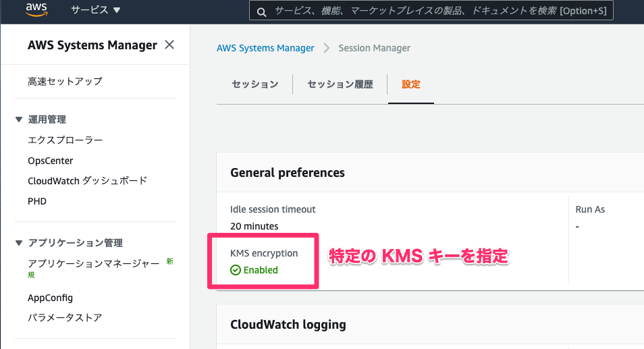Open エクスプローラー in the sidebar
This screenshot has height=349, width=644.
click(65, 140)
